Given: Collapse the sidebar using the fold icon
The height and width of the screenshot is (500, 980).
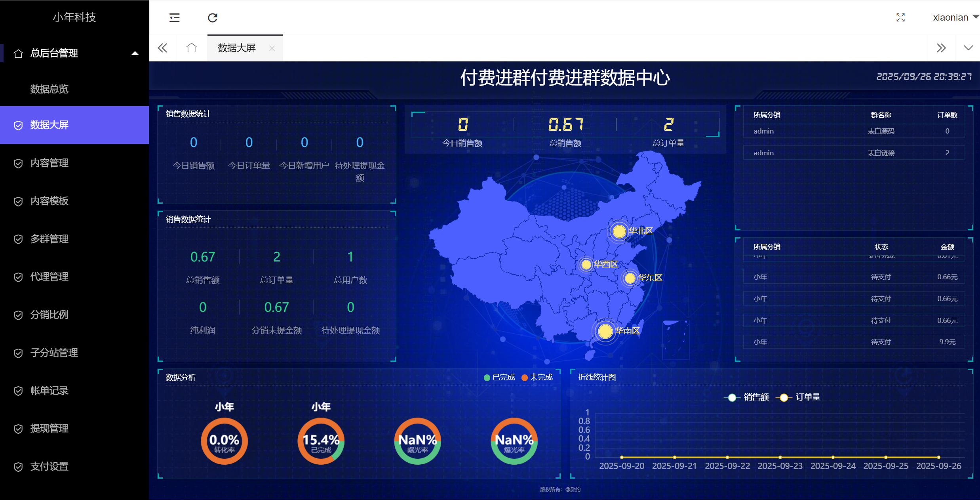Looking at the screenshot, I should coord(174,17).
